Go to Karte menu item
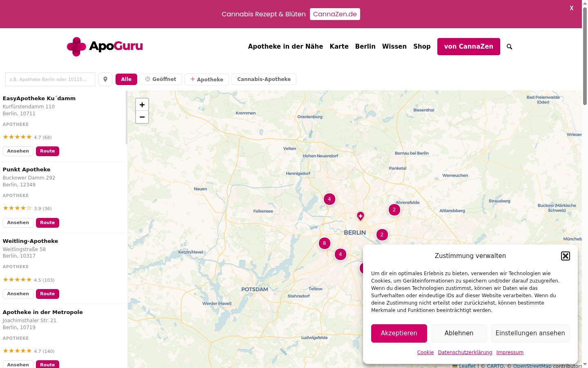 (x=339, y=47)
